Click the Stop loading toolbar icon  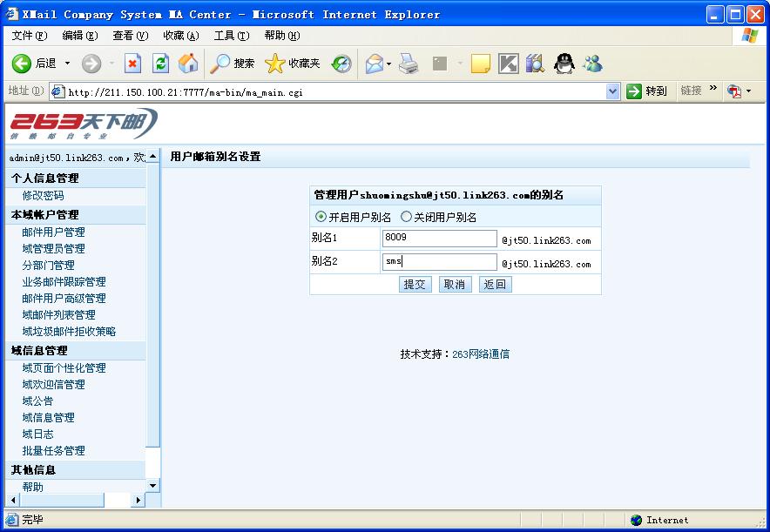[x=133, y=64]
